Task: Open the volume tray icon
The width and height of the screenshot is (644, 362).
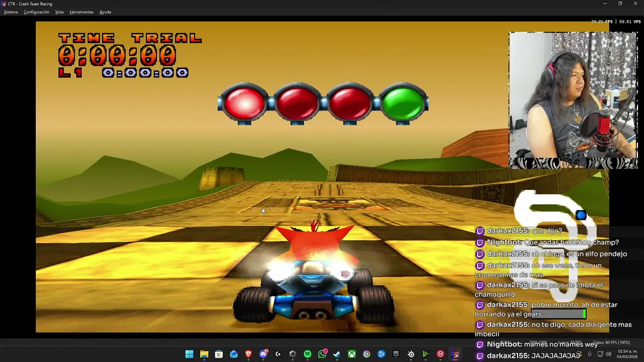Action: click(x=609, y=354)
